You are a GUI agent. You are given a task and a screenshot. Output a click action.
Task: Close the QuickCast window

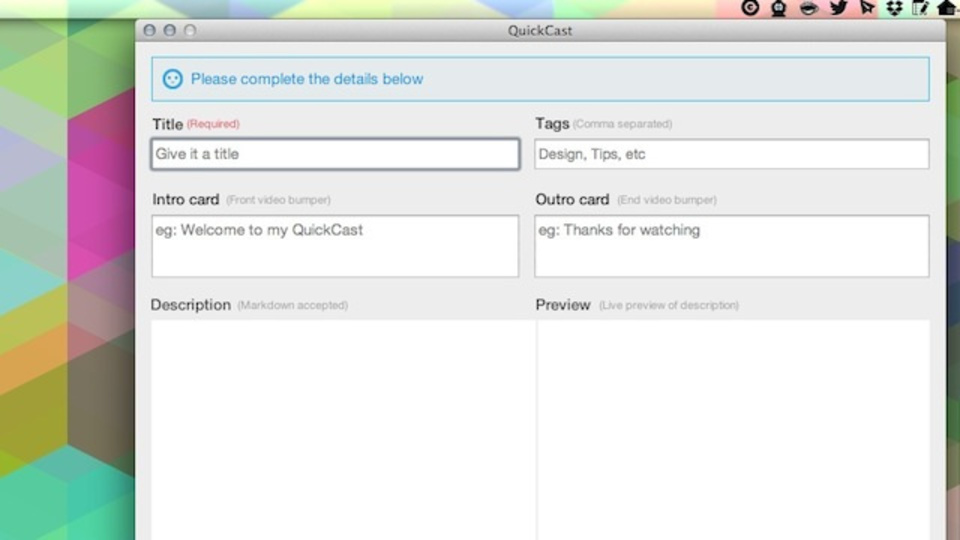[149, 30]
